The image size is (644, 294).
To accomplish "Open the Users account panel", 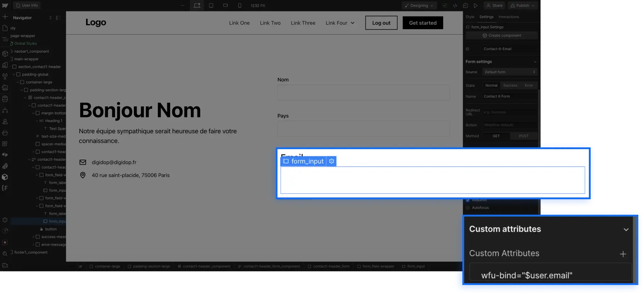I will (5, 121).
